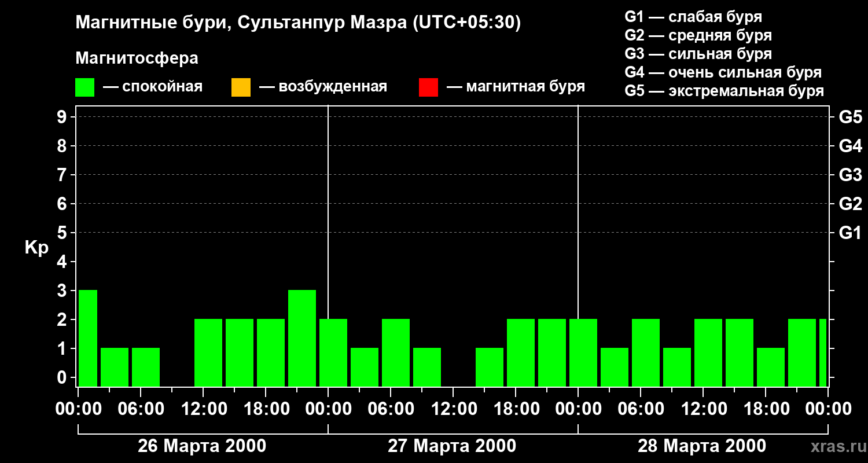This screenshot has height=463, width=868.
Task: Click the '26 Марта 2000' date label
Action: tap(202, 446)
